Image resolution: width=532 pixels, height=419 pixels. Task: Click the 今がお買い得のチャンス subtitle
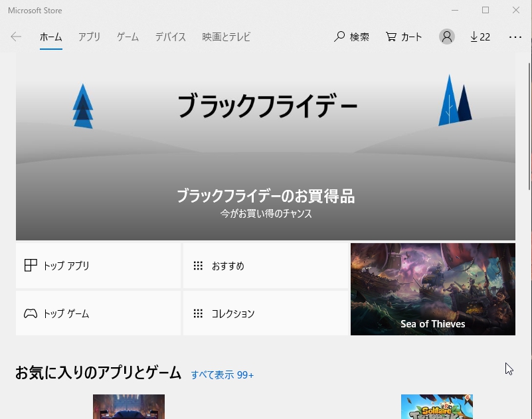(266, 213)
